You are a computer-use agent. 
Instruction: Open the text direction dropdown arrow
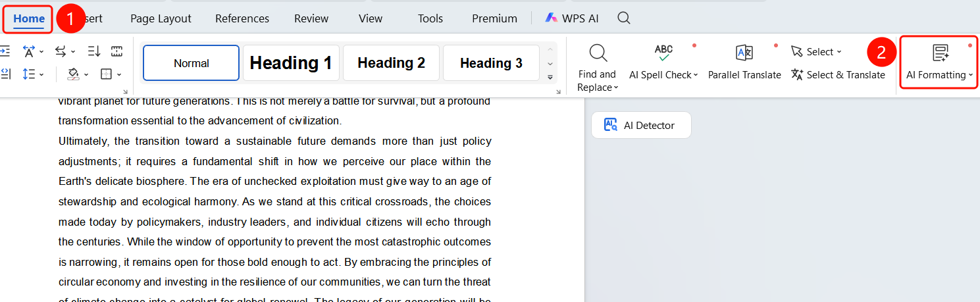click(x=72, y=51)
